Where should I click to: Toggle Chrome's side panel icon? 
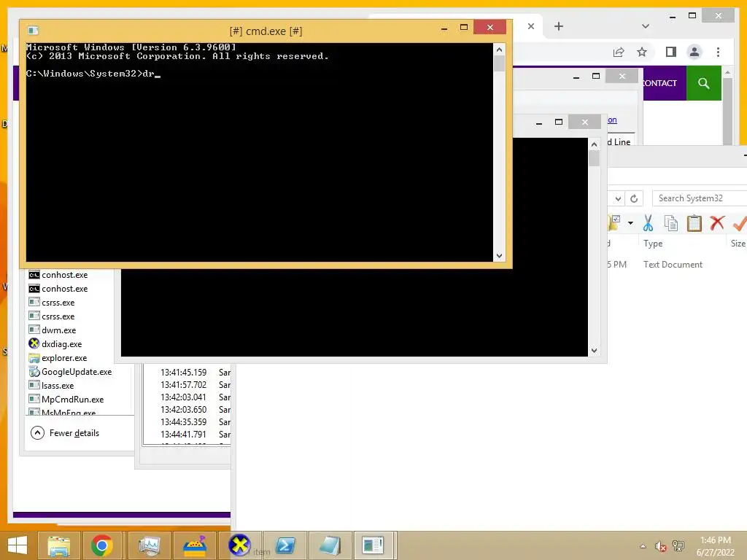pyautogui.click(x=671, y=52)
